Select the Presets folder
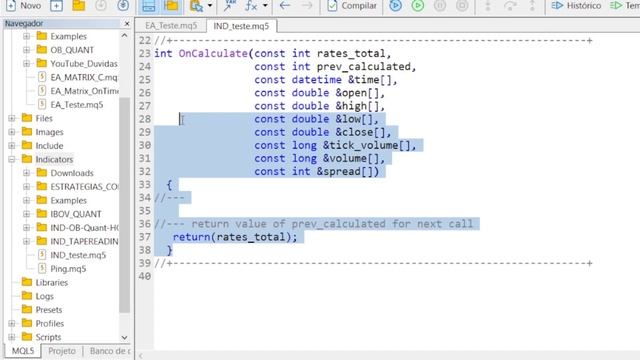The image size is (640, 360). (49, 310)
